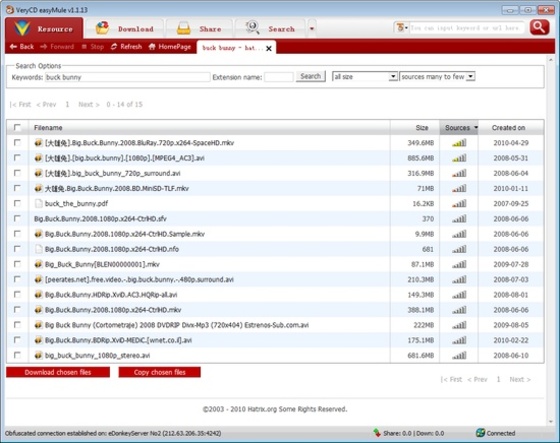Open the Resource tab
The width and height of the screenshot is (560, 443).
pos(44,28)
